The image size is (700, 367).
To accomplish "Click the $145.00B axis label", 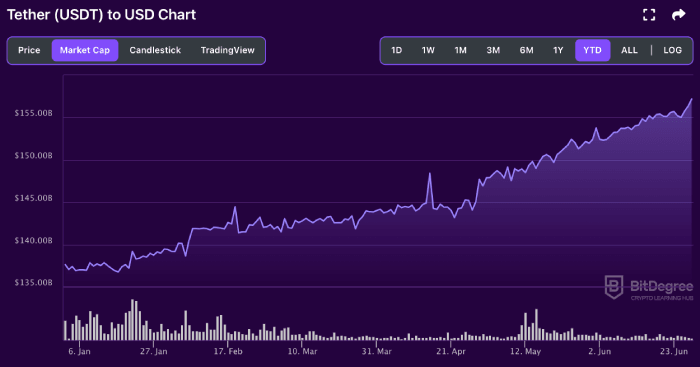I will tap(33, 198).
